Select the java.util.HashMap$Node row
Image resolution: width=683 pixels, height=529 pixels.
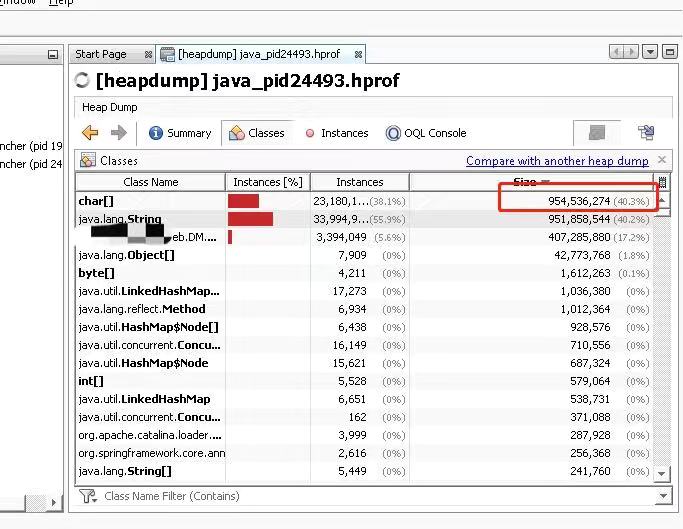364,363
